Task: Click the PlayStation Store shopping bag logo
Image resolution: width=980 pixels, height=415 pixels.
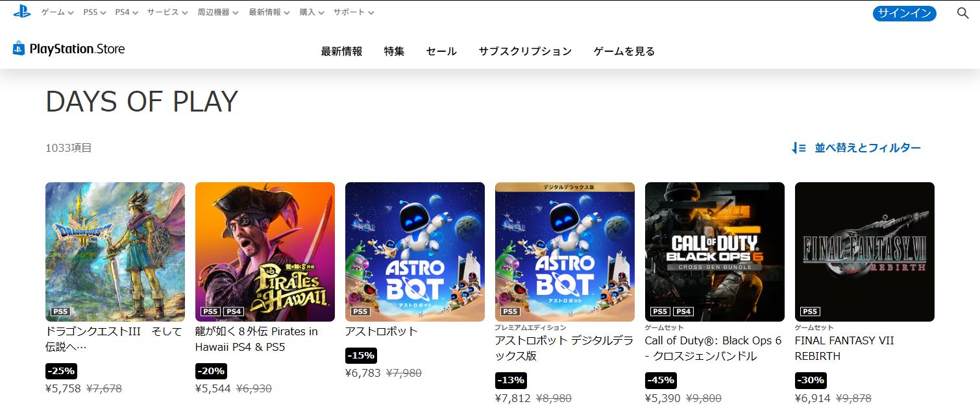Action: (18, 48)
